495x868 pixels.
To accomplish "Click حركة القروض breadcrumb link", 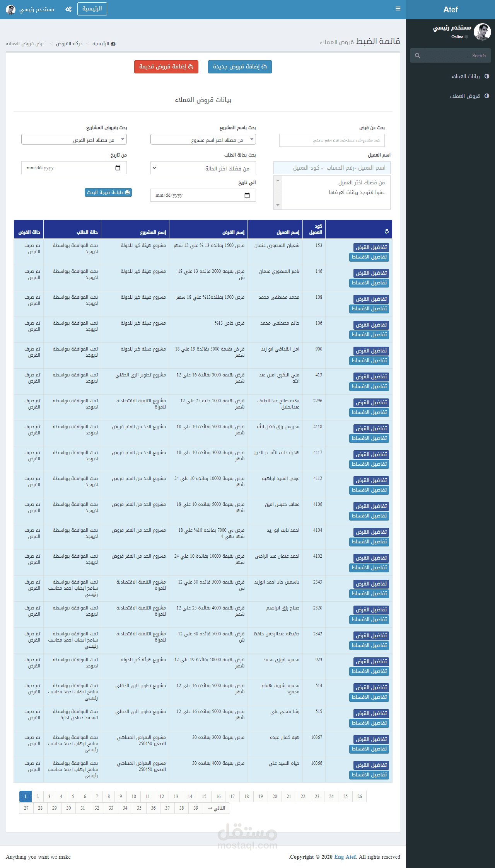I will click(69, 44).
